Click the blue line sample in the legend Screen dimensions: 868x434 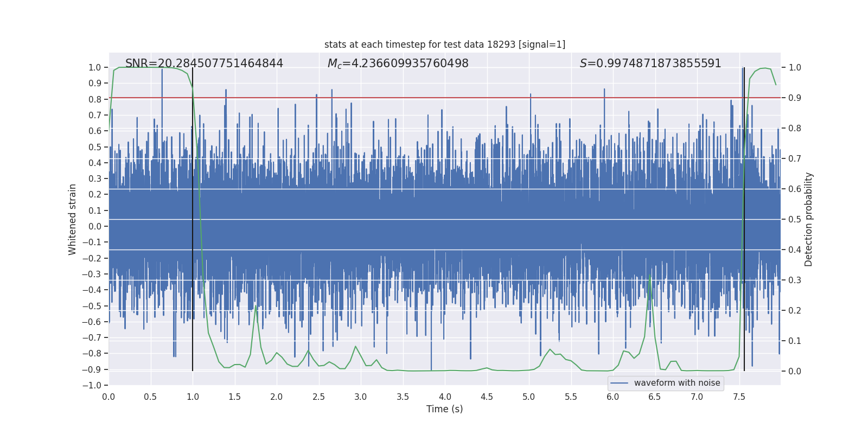click(x=619, y=383)
